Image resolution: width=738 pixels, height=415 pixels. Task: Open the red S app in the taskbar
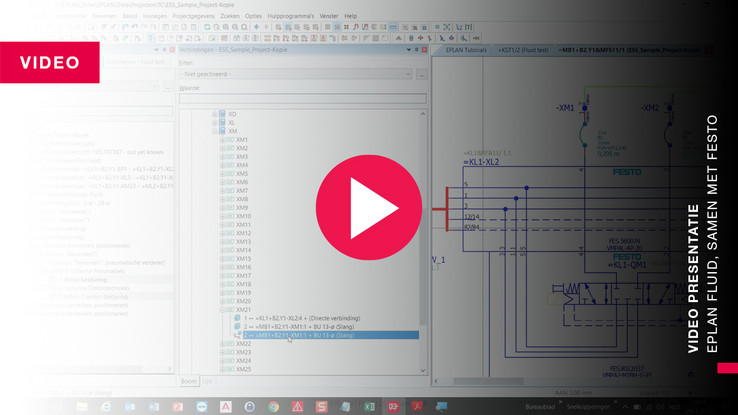point(321,407)
